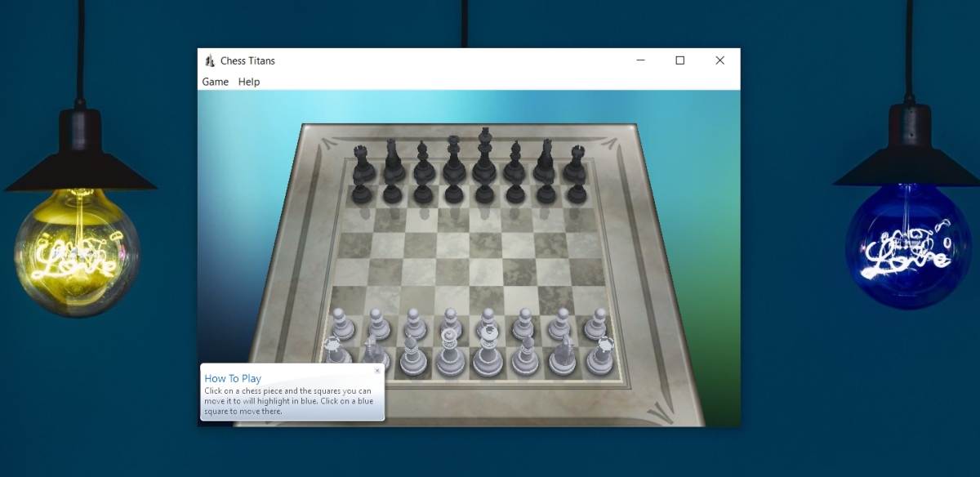Maximize the Chess Titans window
The height and width of the screenshot is (477, 980).
(680, 60)
